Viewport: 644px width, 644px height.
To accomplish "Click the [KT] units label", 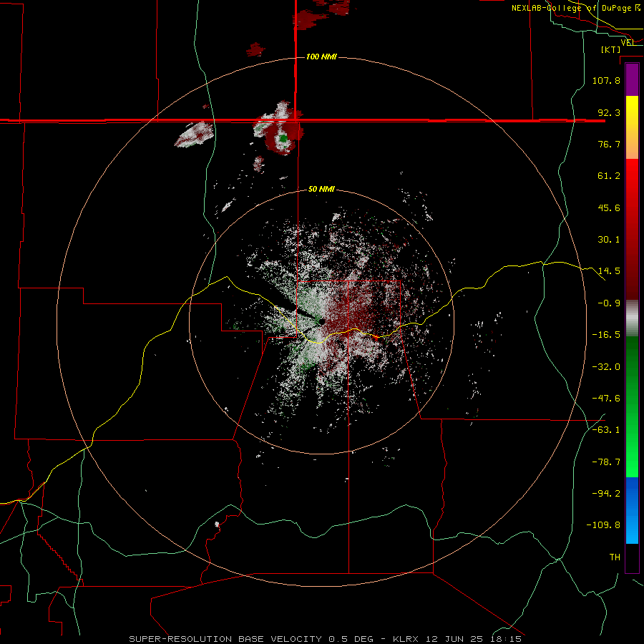I will click(610, 49).
